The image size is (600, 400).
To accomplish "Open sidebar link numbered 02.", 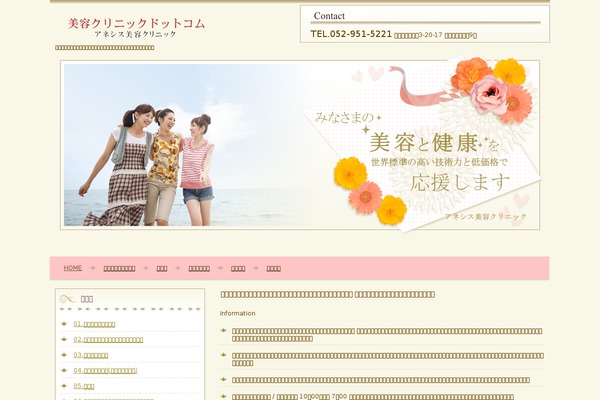I will tap(108, 340).
